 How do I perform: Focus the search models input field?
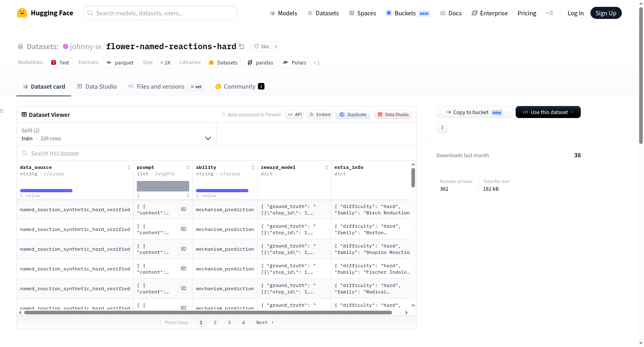(x=160, y=13)
